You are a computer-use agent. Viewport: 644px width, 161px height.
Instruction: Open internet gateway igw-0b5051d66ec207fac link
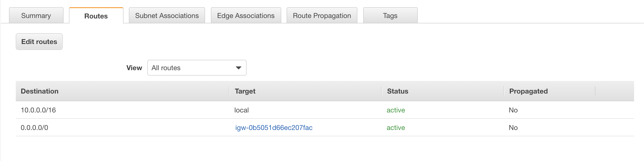[274, 127]
